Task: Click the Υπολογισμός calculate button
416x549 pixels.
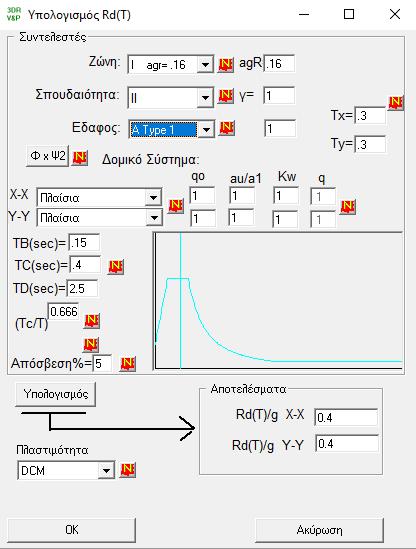Action: point(56,394)
